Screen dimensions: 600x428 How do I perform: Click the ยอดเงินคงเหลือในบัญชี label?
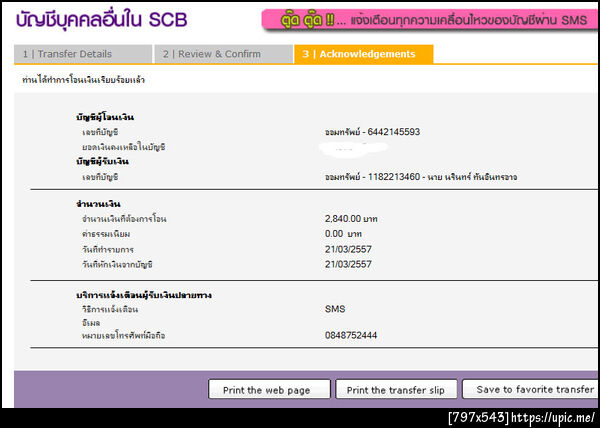pyautogui.click(x=124, y=147)
